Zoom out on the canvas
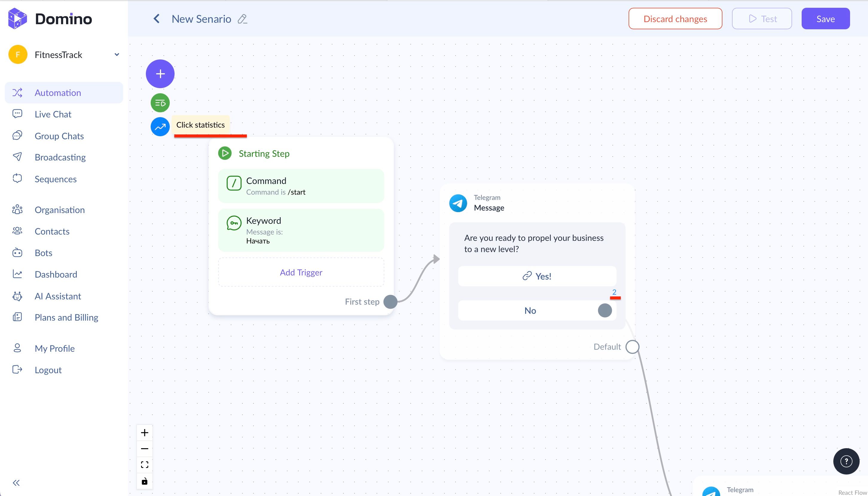This screenshot has width=868, height=496. coord(144,449)
